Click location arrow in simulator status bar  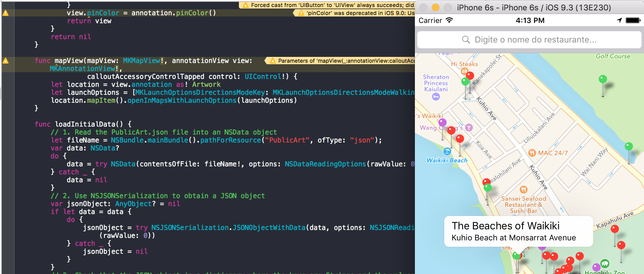(x=619, y=20)
